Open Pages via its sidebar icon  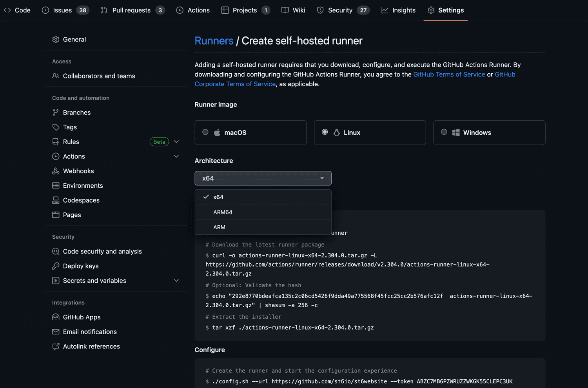(x=56, y=215)
